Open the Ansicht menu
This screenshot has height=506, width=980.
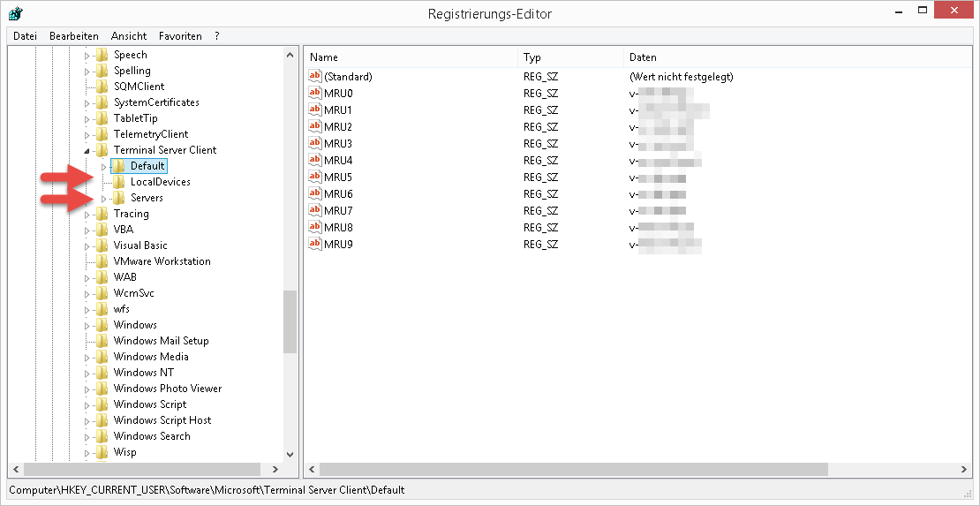(x=129, y=35)
